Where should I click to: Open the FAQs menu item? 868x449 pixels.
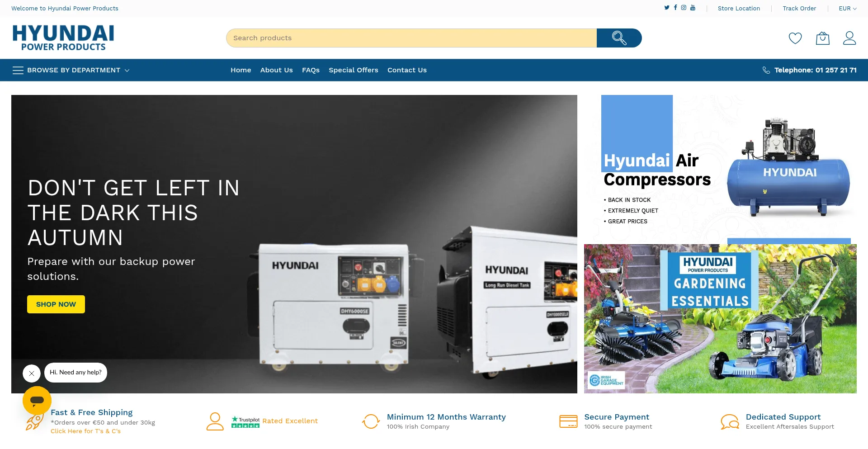[x=311, y=70]
